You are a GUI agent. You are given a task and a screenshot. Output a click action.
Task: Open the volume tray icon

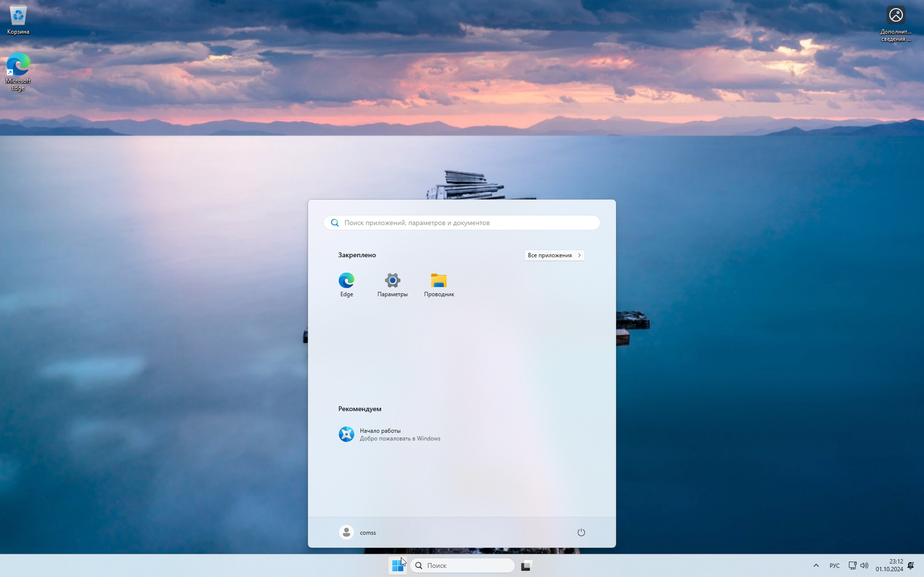point(864,565)
